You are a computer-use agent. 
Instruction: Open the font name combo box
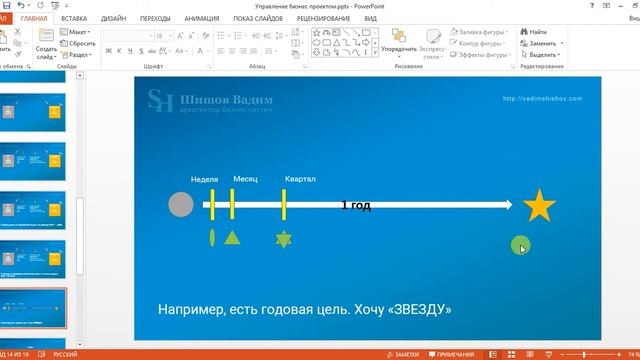click(128, 36)
